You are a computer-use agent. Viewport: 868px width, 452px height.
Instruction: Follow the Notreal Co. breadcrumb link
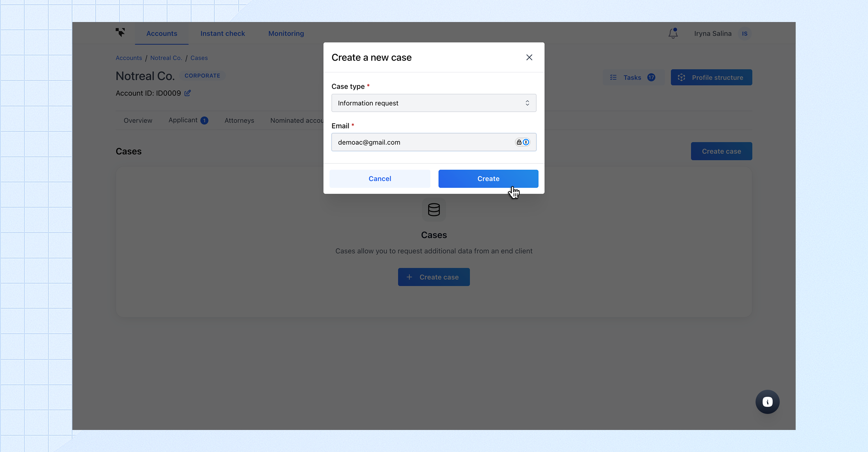coord(166,58)
